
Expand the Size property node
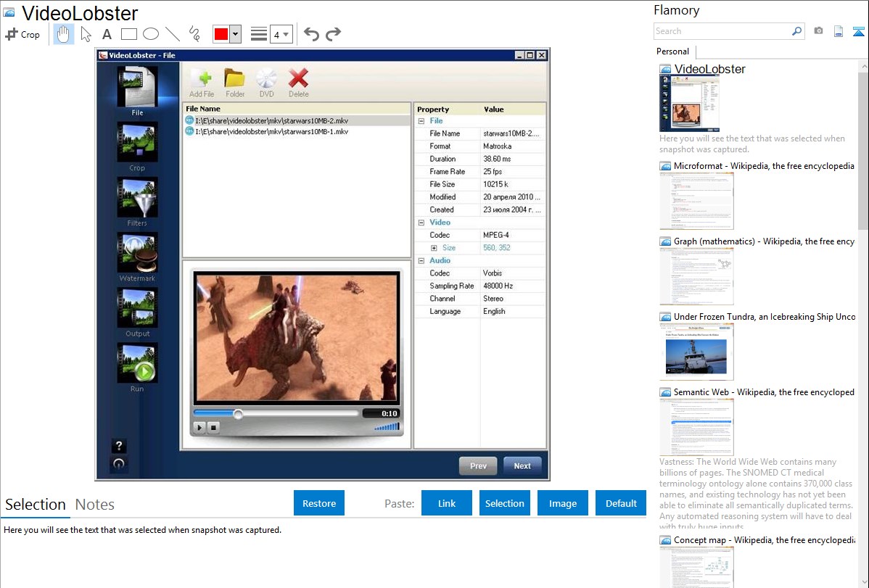click(434, 248)
